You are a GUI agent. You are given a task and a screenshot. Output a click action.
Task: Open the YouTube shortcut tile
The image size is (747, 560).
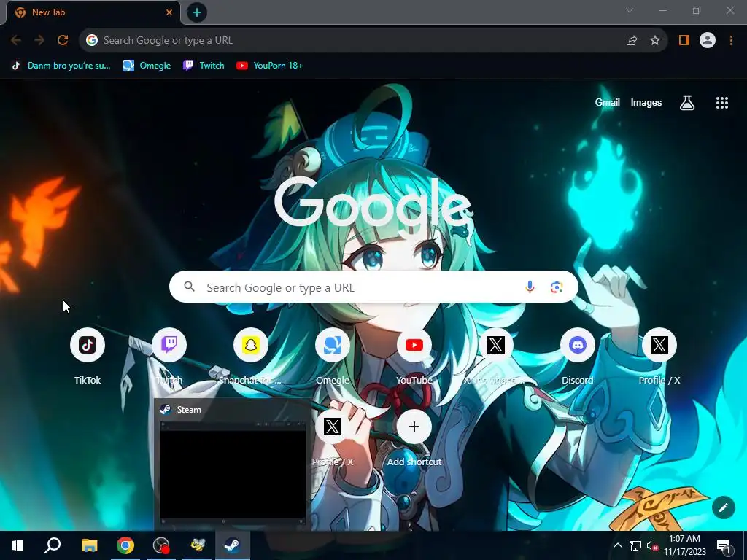coord(414,345)
